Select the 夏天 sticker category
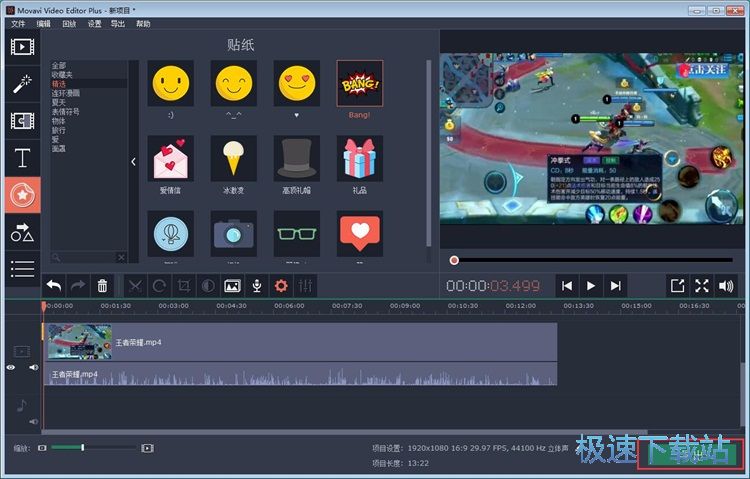Viewport: 750px width, 479px height. (58, 102)
